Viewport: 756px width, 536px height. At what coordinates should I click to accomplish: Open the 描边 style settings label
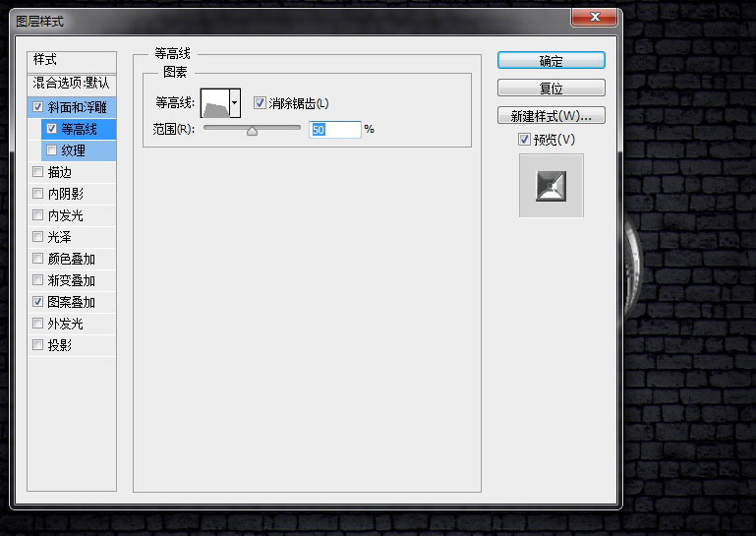pyautogui.click(x=60, y=172)
